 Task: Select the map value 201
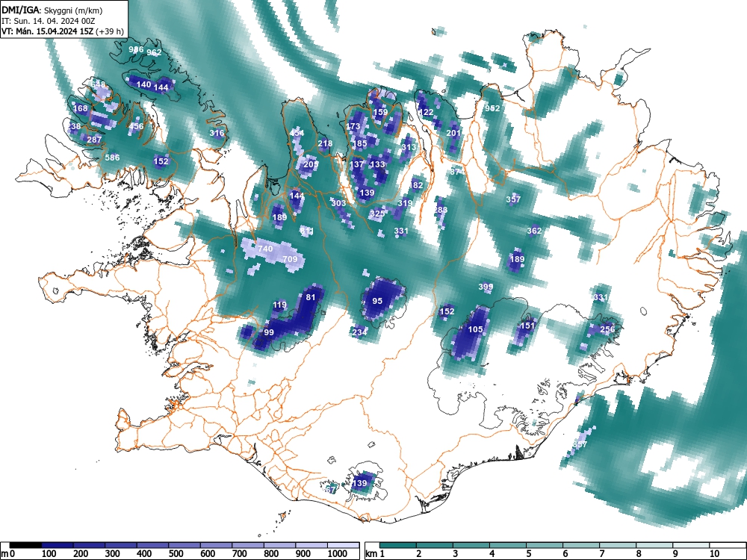click(453, 133)
